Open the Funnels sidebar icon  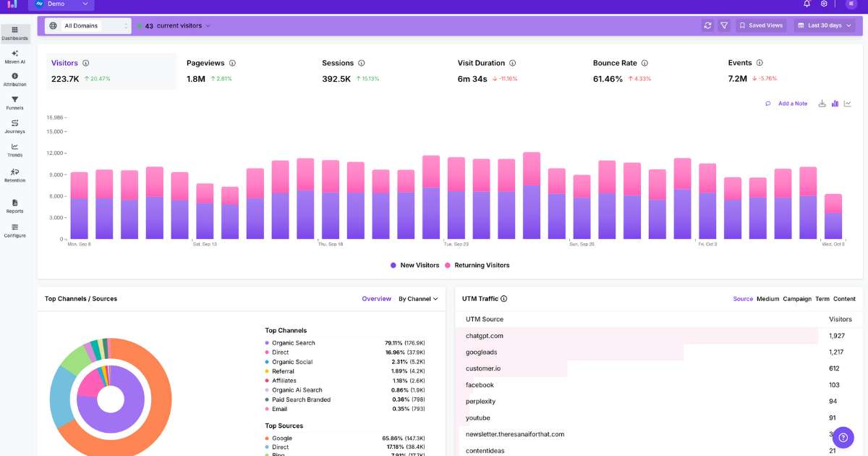point(14,103)
